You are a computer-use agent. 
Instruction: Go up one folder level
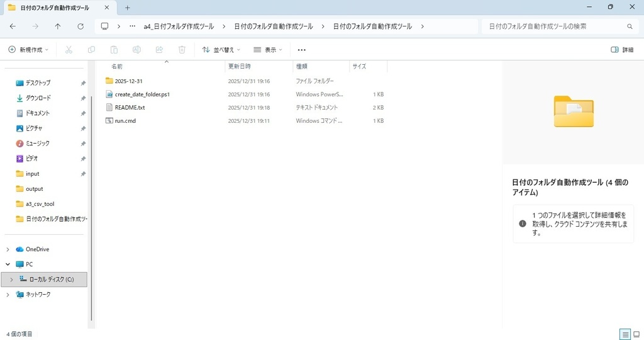[58, 26]
